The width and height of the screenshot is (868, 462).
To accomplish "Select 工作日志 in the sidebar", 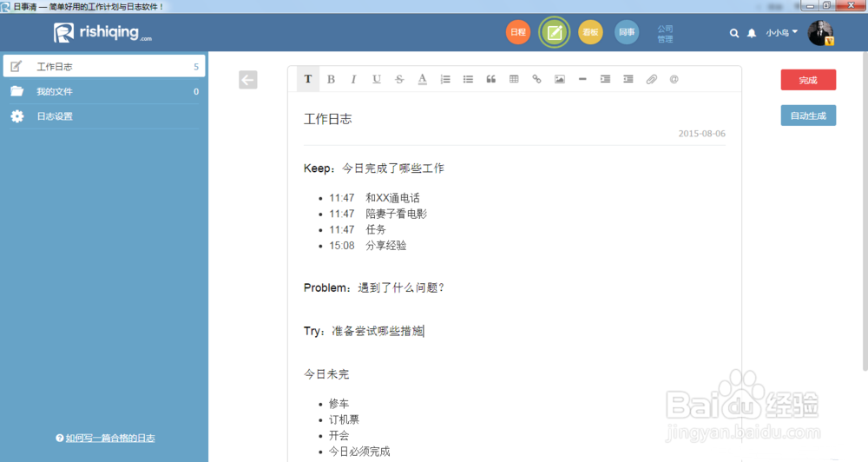I will [x=104, y=66].
